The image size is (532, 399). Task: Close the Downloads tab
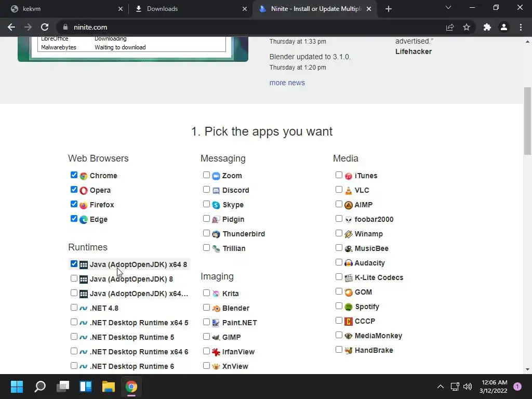click(245, 9)
